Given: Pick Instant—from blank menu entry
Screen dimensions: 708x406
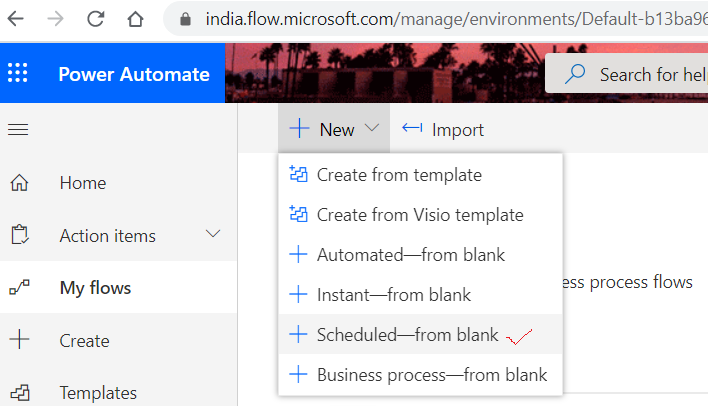Looking at the screenshot, I should [393, 295].
